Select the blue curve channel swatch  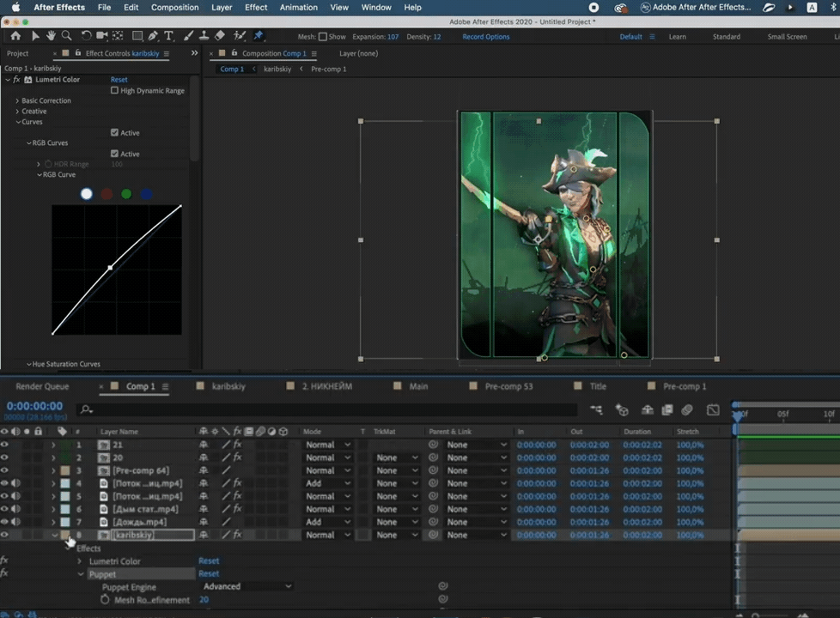click(146, 194)
